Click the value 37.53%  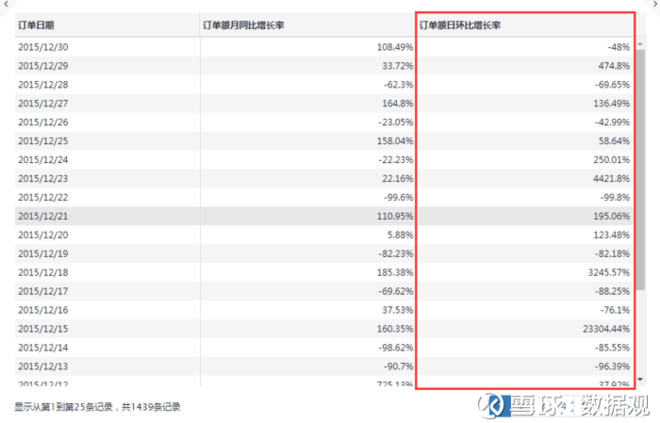click(397, 310)
